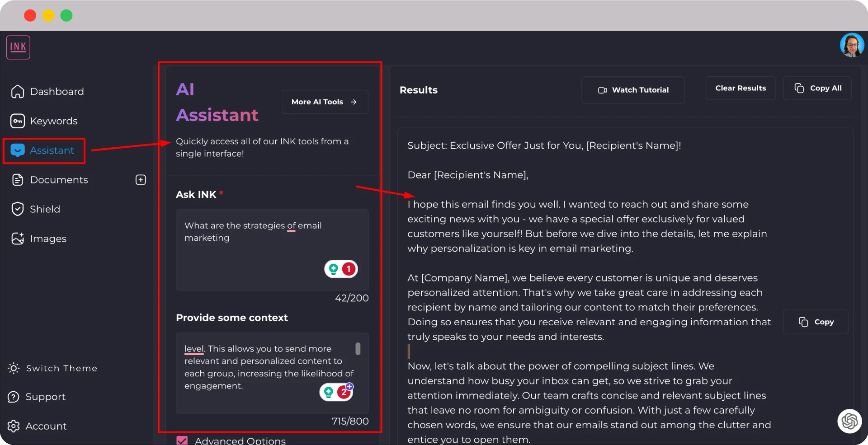Screen dimensions: 868x445
Task: Click the ChatGPT floating icon
Action: (849, 421)
